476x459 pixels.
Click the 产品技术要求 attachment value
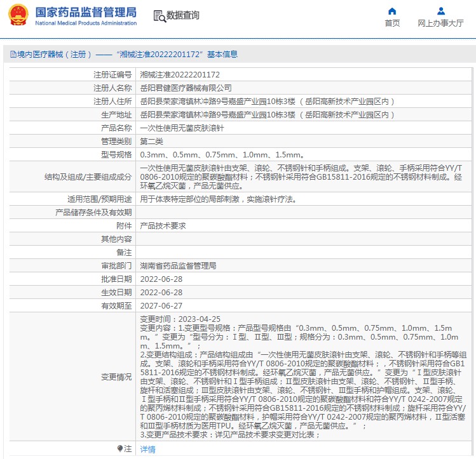pos(163,226)
